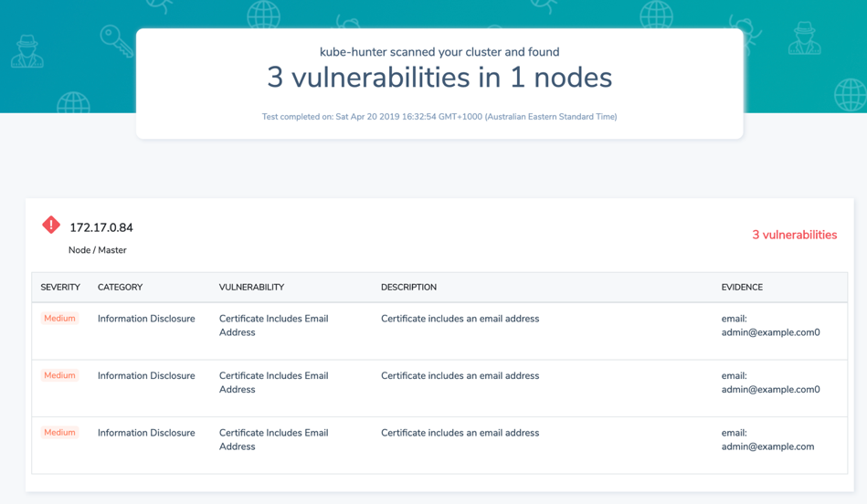The height and width of the screenshot is (504, 867).
Task: Select the Medium badge in the second row
Action: (59, 375)
